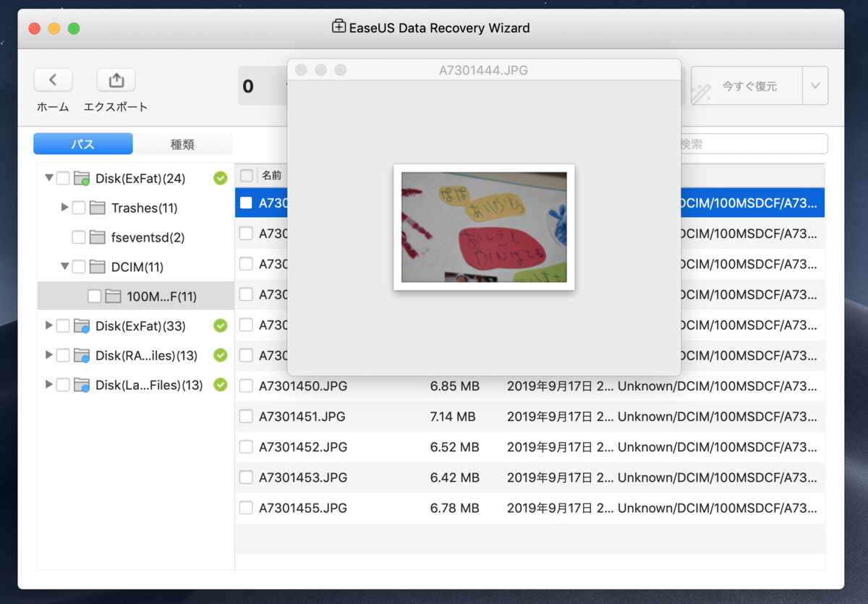
Task: Focus the 検索 search field
Action: tap(752, 144)
